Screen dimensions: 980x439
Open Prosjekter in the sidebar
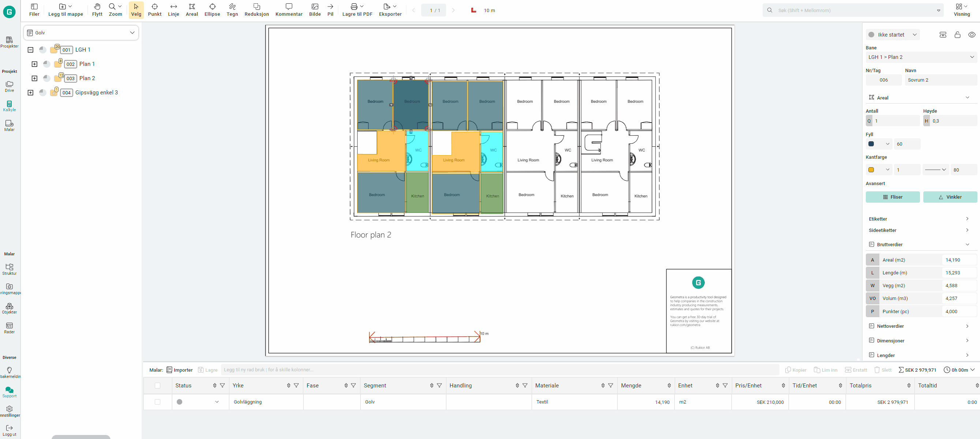(x=10, y=42)
